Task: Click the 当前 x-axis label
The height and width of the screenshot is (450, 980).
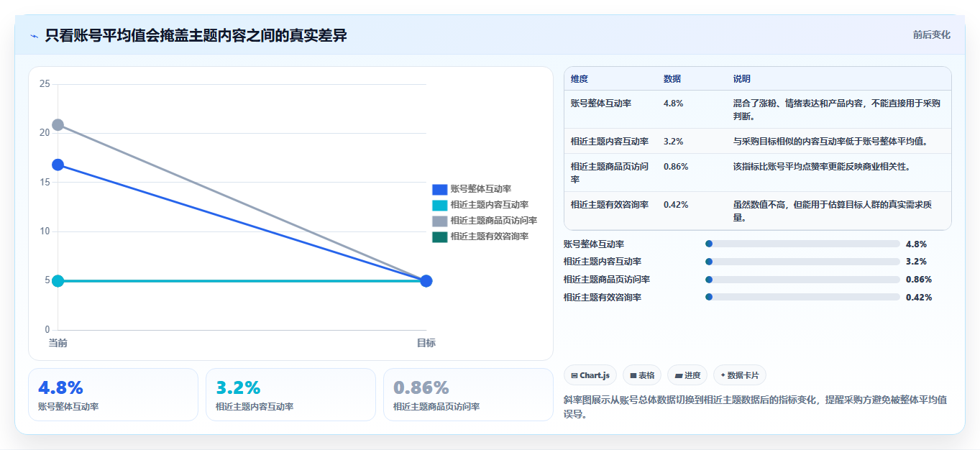Action: pyautogui.click(x=58, y=343)
